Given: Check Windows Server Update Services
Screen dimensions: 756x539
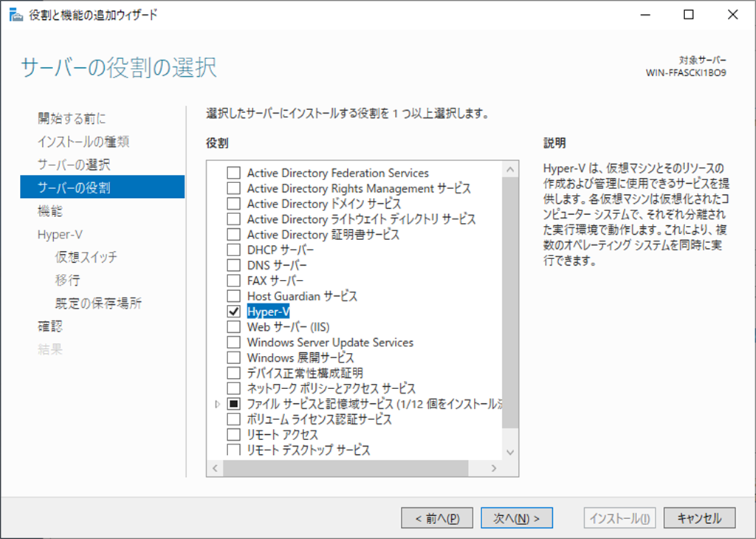Looking at the screenshot, I should pos(234,343).
